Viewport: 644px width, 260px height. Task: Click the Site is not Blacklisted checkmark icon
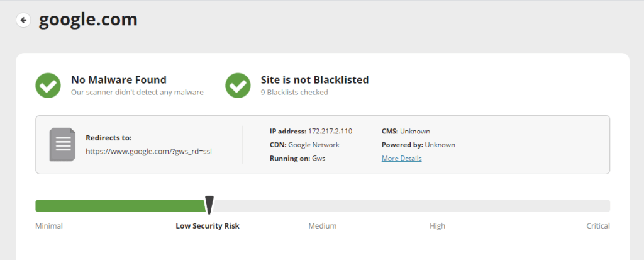point(238,86)
